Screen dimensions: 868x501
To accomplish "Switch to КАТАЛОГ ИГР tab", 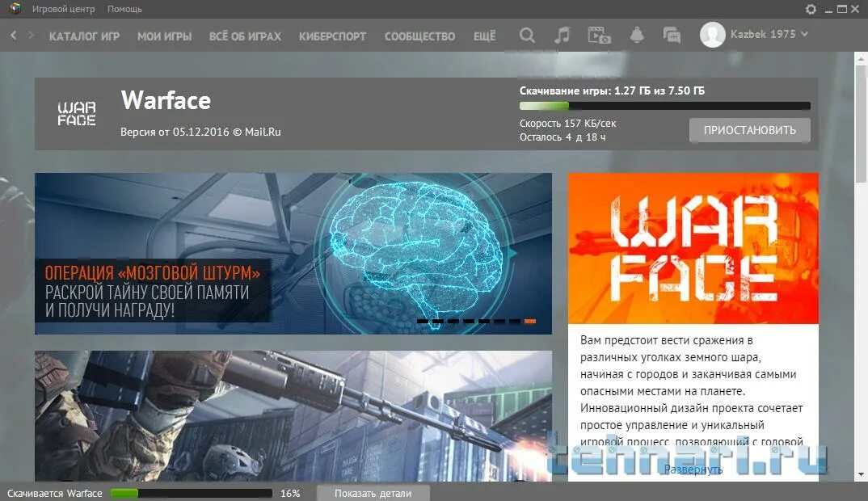I will [x=84, y=36].
